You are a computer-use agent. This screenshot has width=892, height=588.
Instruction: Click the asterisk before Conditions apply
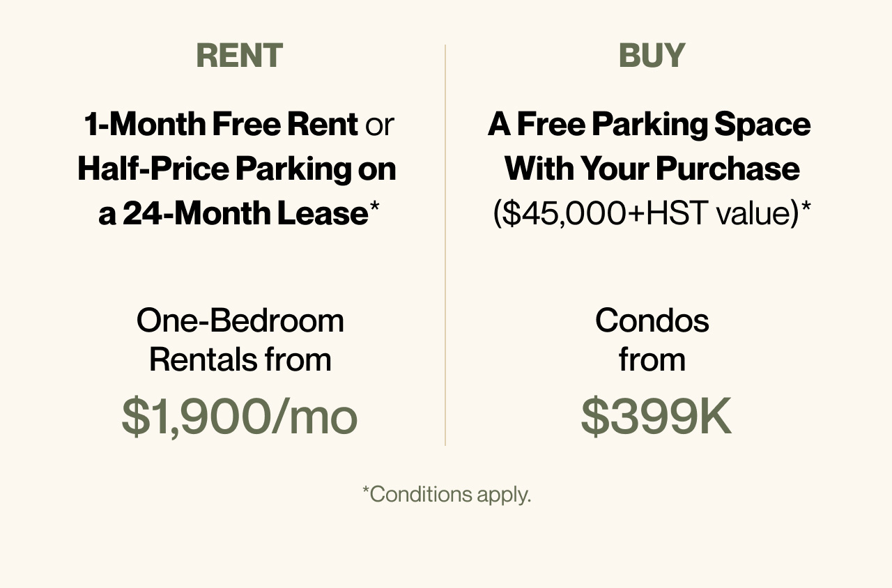click(366, 490)
